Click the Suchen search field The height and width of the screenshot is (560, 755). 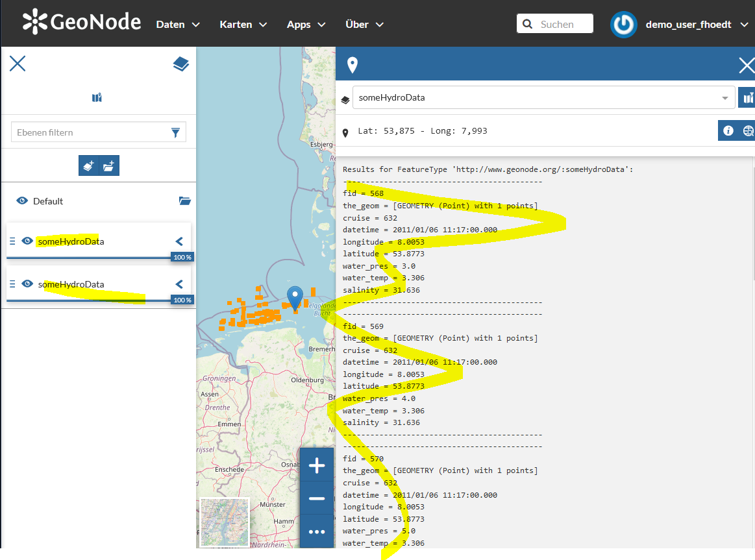tap(555, 23)
